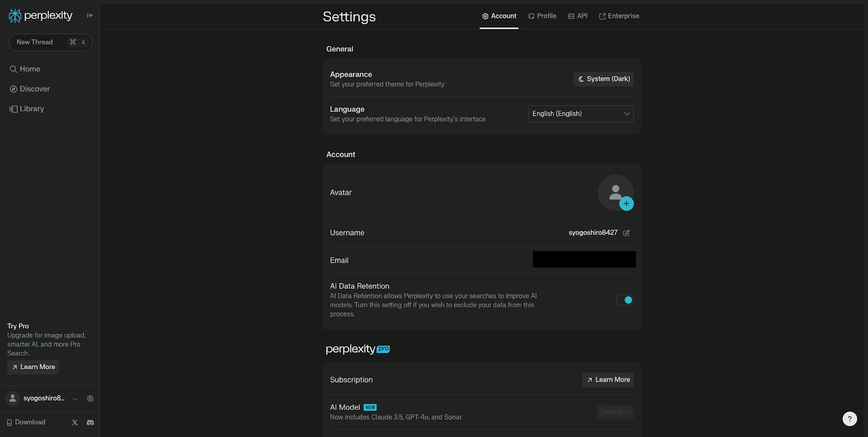Switch to the Profile tab

[x=542, y=16]
